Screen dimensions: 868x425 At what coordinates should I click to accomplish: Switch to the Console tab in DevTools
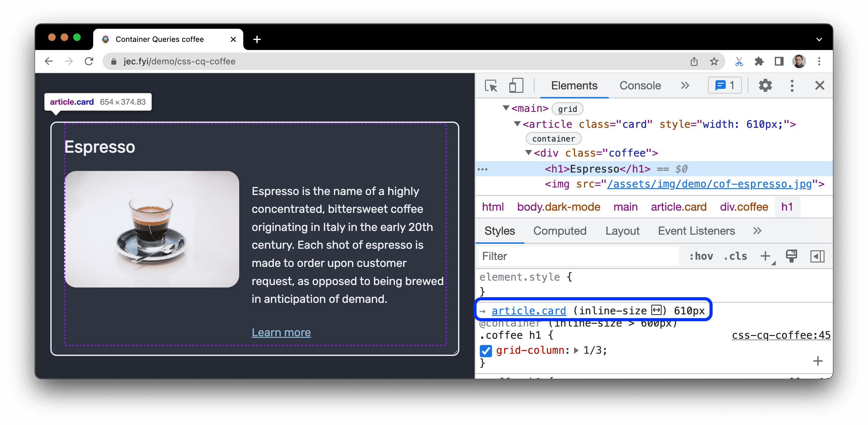click(639, 86)
